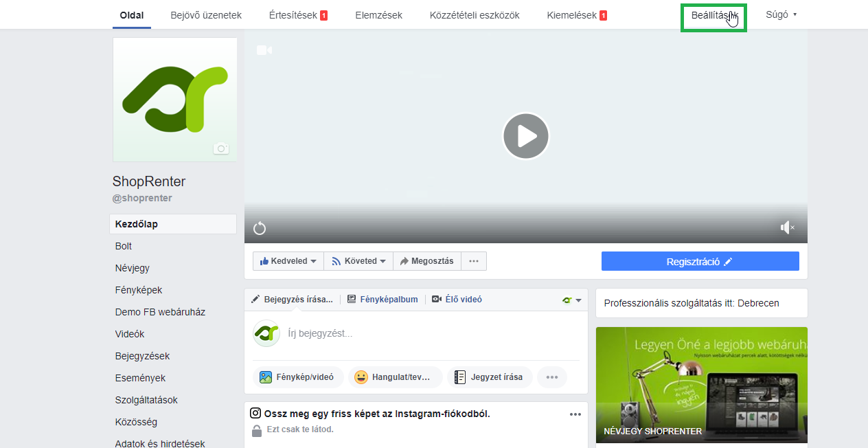Screen dimensions: 868x448
Task: Click the lock icon by Ezt csak te látod
Action: click(257, 431)
